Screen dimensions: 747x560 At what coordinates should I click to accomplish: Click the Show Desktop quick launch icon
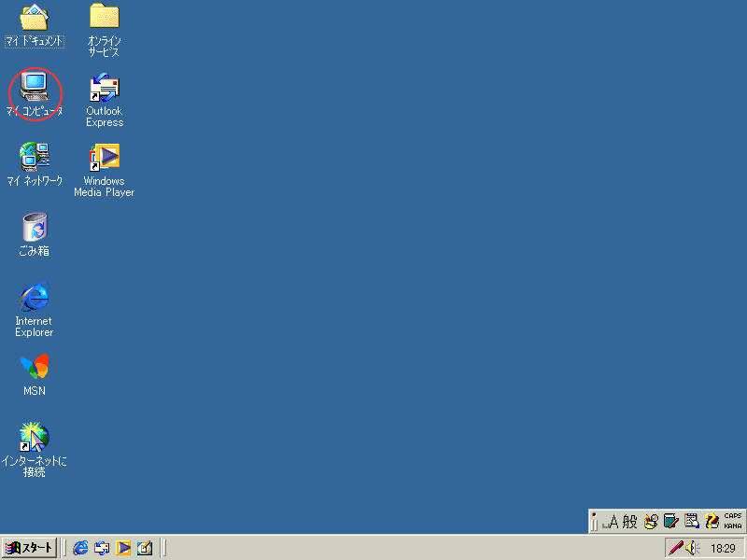click(x=145, y=548)
